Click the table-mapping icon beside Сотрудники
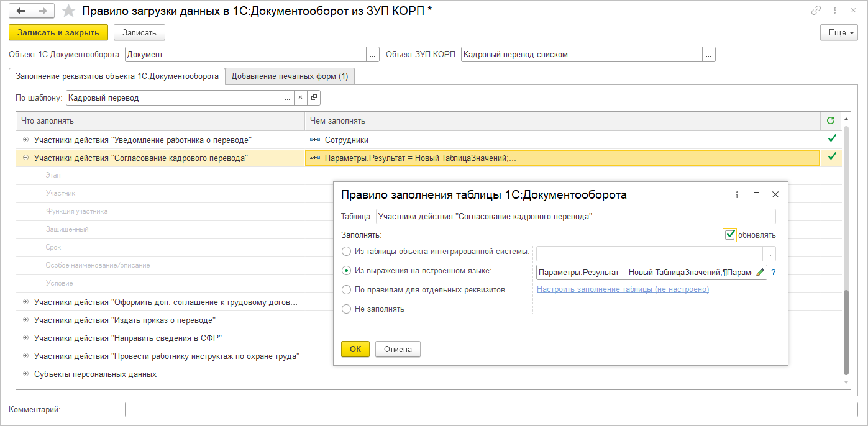This screenshot has height=426, width=868. pos(314,140)
